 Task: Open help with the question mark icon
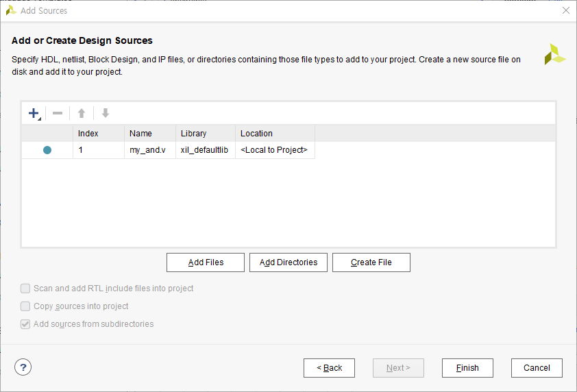[23, 367]
